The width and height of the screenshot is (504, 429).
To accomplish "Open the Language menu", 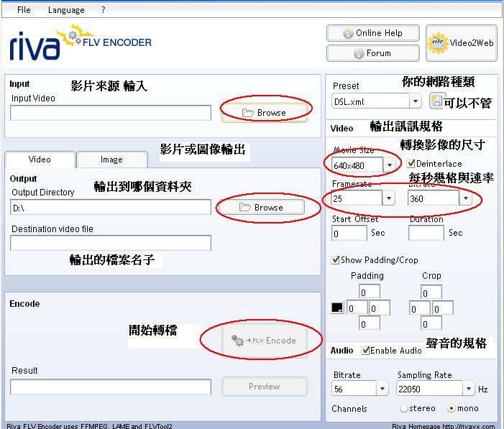I will click(66, 10).
